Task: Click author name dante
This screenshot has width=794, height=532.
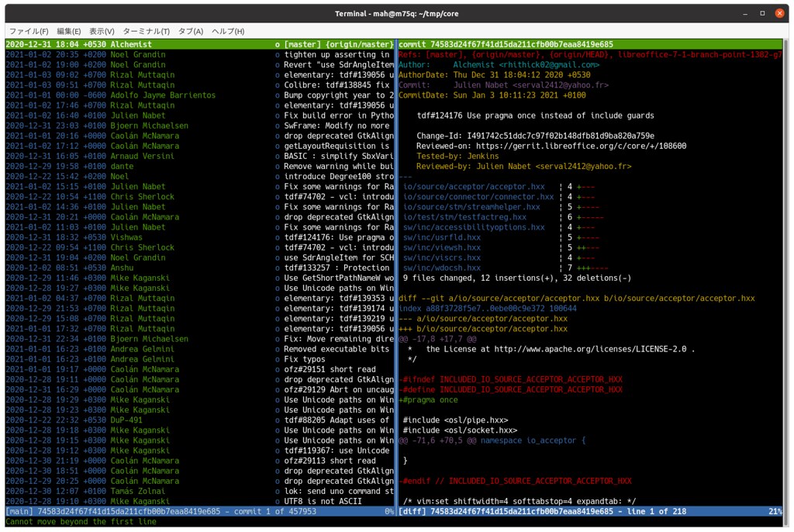Action: pyautogui.click(x=122, y=166)
